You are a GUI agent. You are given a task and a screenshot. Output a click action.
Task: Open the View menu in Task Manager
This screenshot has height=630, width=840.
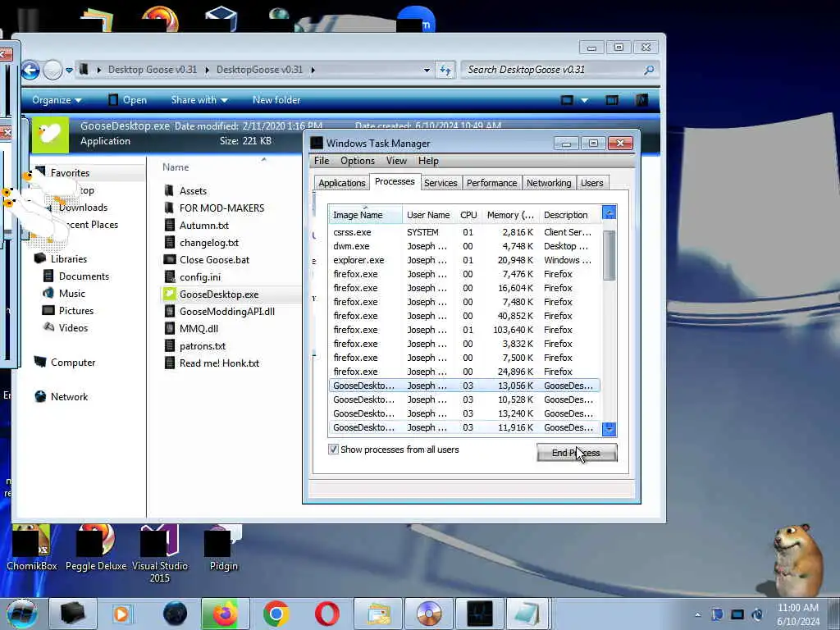point(396,161)
